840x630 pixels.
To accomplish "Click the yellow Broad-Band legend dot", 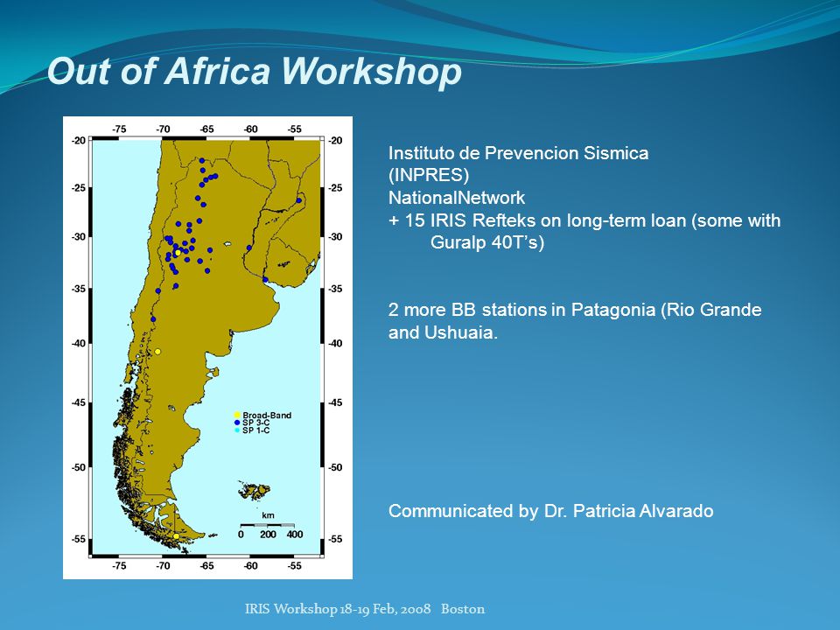I will [x=237, y=415].
